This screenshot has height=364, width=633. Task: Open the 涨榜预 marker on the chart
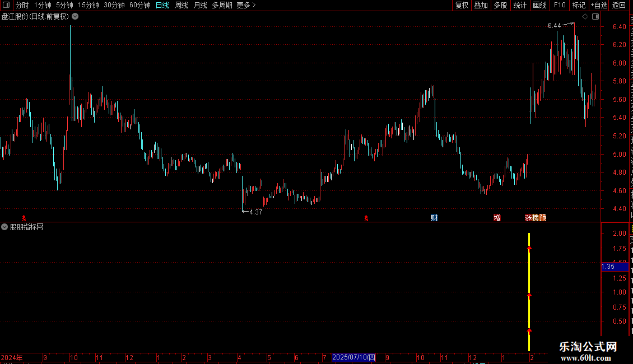536,218
